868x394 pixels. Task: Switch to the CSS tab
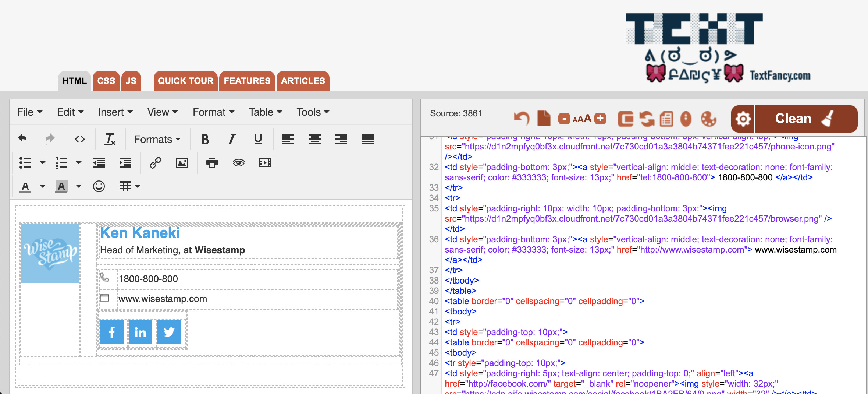point(106,81)
